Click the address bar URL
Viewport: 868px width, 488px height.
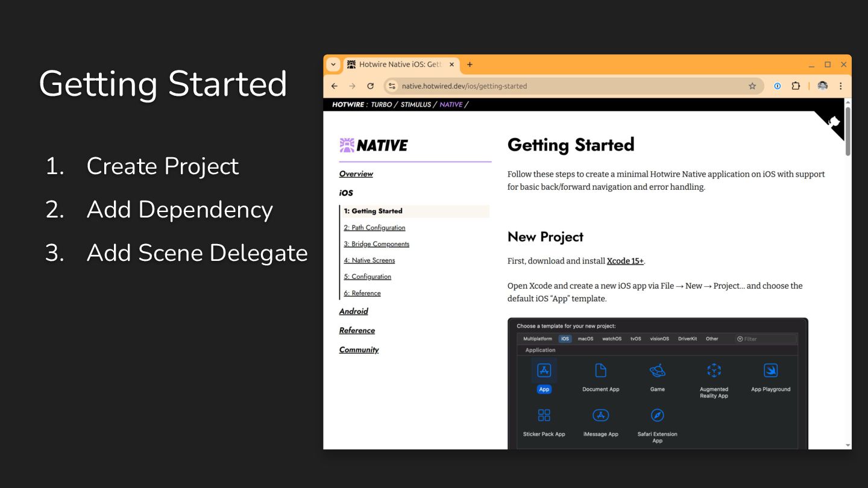pyautogui.click(x=464, y=86)
